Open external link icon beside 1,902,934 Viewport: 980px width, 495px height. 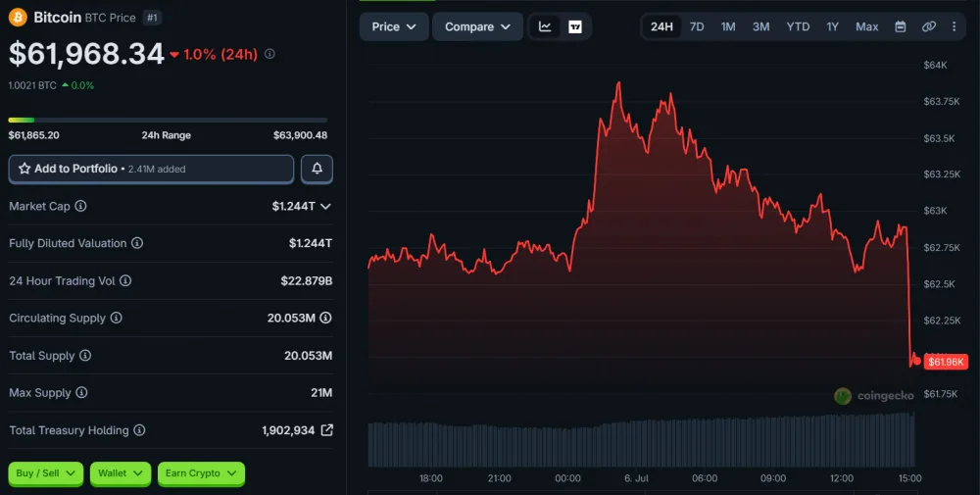pos(327,430)
